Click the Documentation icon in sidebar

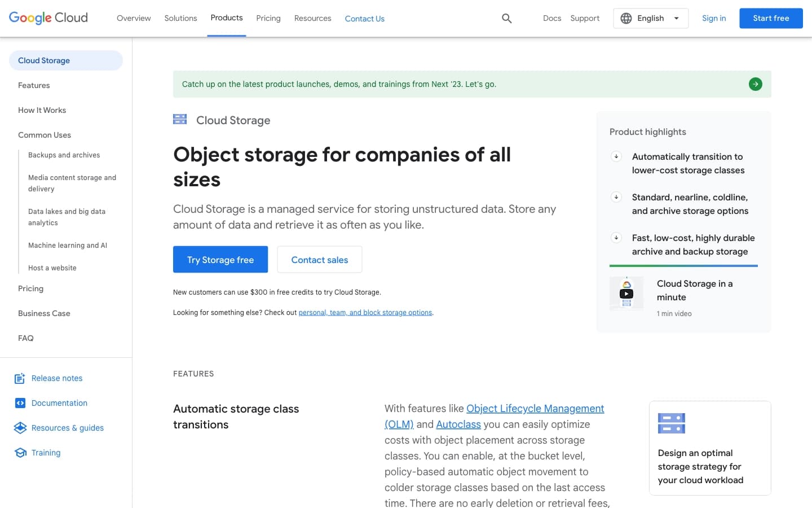pyautogui.click(x=20, y=403)
